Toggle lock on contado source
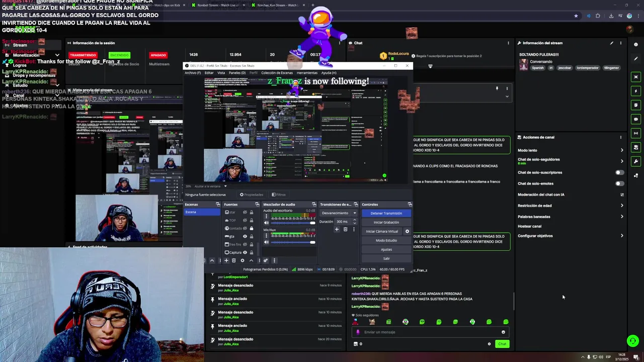644x362 pixels. click(x=252, y=228)
